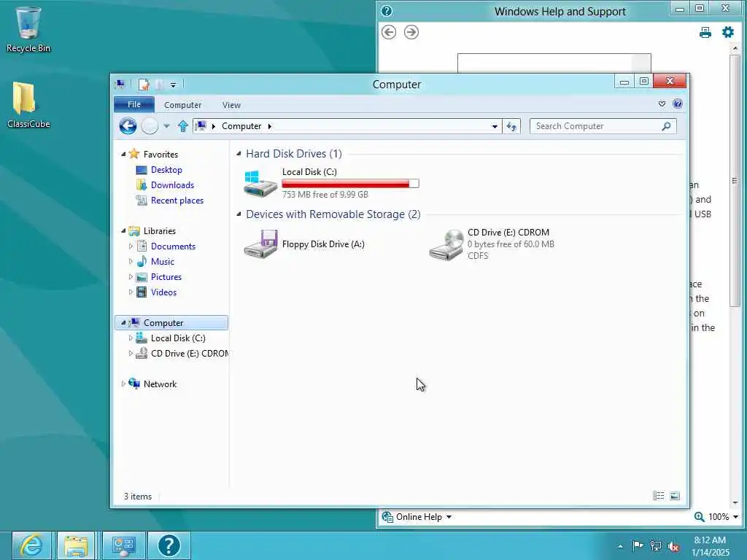The width and height of the screenshot is (747, 560).
Task: Select the Local Disk (C:) drive icon
Action: coord(260,184)
